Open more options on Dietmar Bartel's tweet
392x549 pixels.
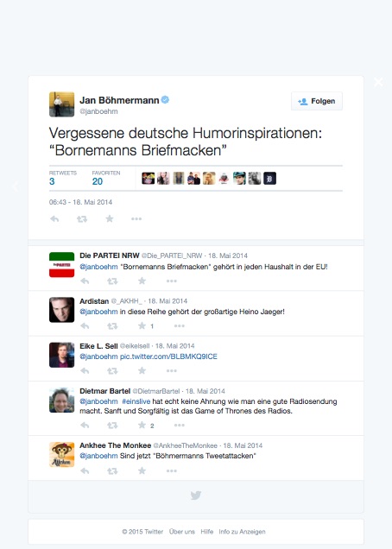[179, 426]
